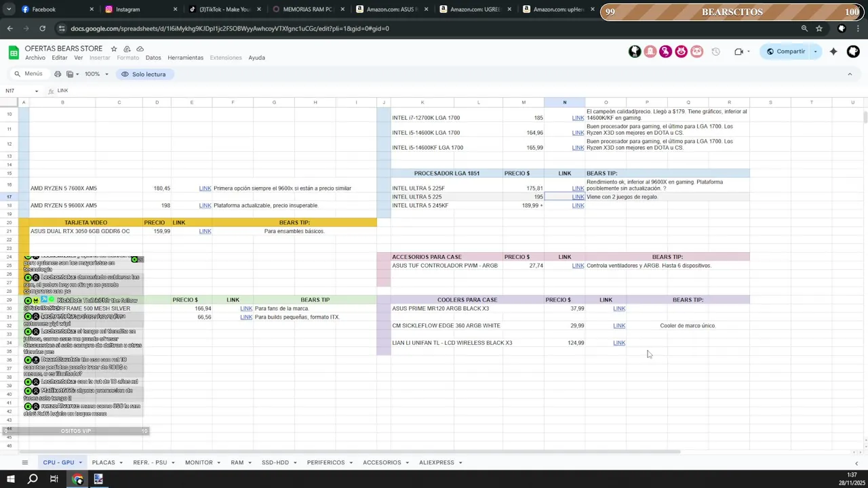Open LINK for ASUS DUAL RTX 3050
868x488 pixels.
click(205, 231)
